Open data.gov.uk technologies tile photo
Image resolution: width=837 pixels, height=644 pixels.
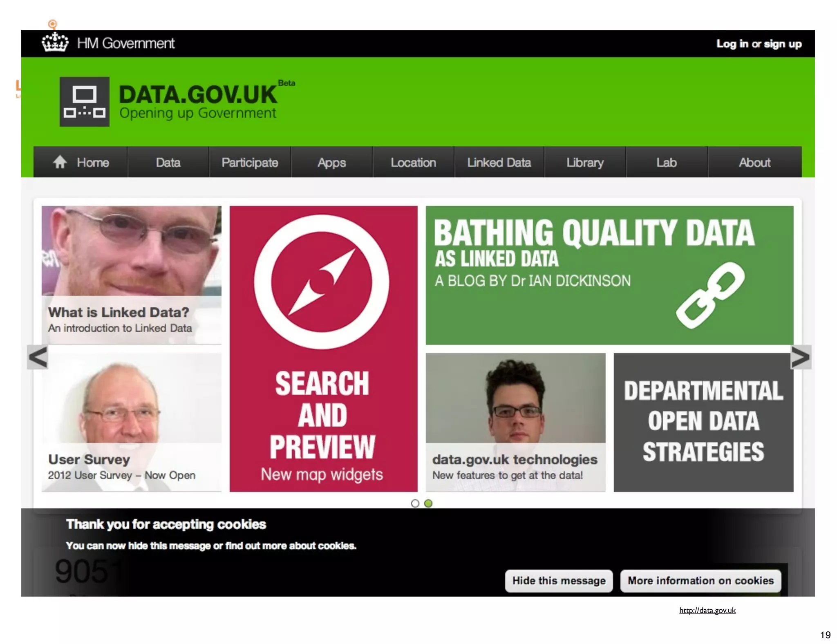[515, 398]
